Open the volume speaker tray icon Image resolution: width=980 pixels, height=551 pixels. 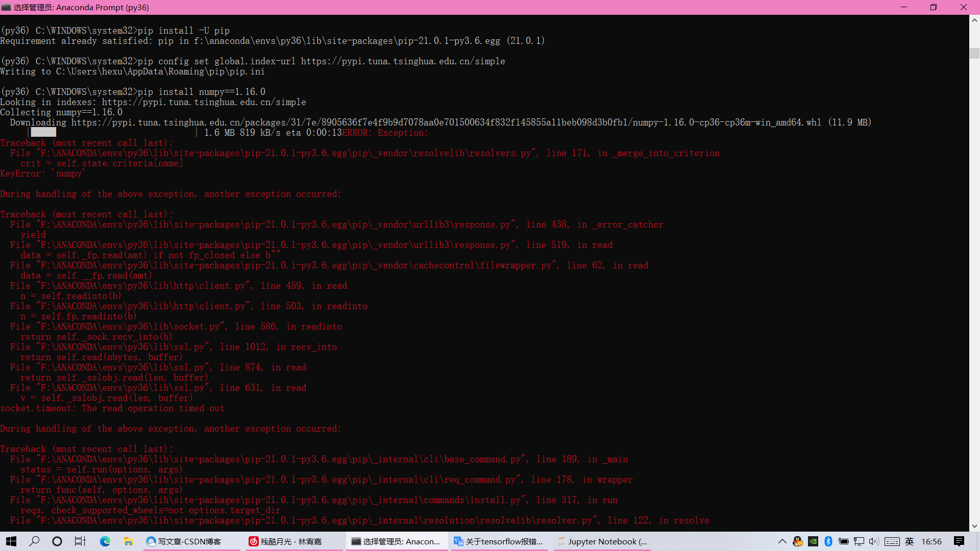pos(874,541)
